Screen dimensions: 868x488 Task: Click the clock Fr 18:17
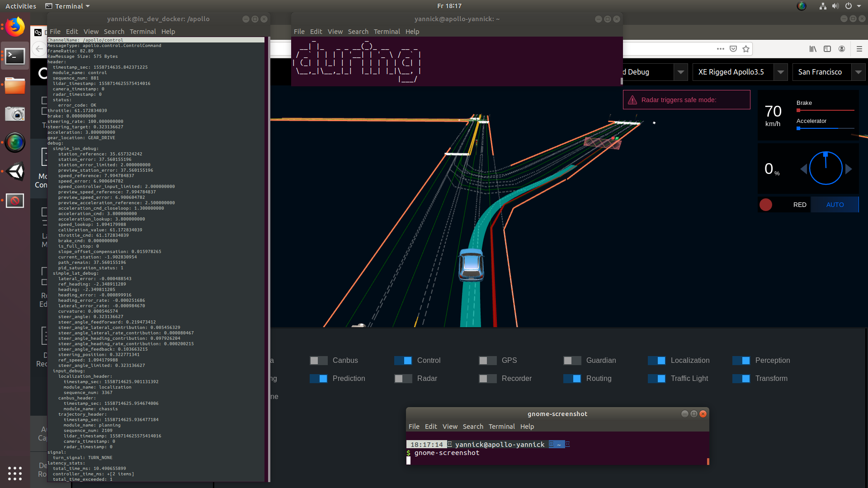coord(449,6)
